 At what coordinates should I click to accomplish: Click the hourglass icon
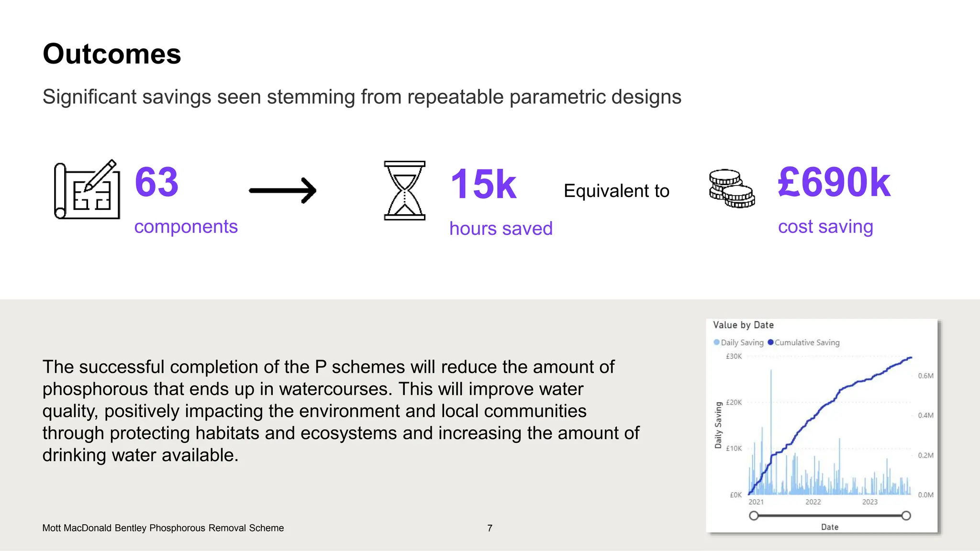404,190
